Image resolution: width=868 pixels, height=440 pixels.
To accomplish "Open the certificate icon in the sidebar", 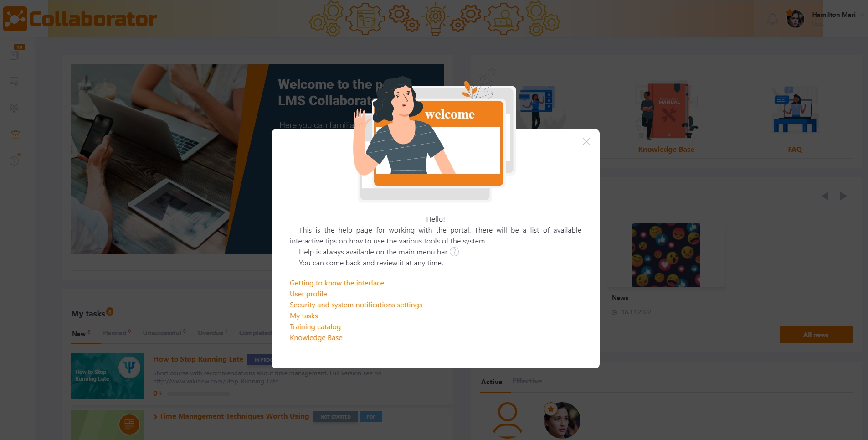I will 14,81.
